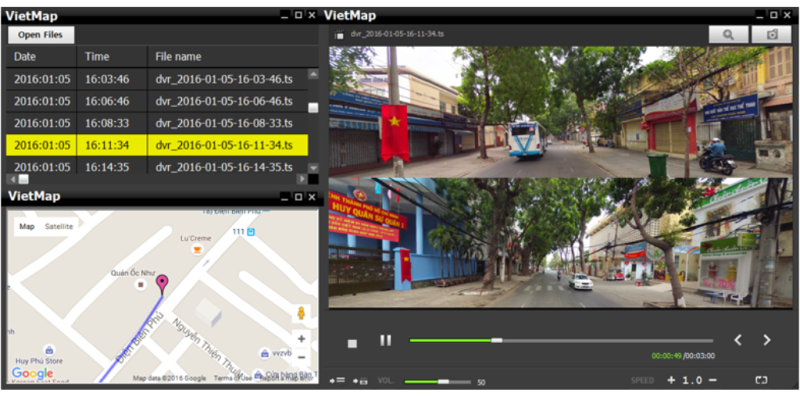The width and height of the screenshot is (800, 397).
Task: Zoom out the Google map
Action: [x=301, y=357]
